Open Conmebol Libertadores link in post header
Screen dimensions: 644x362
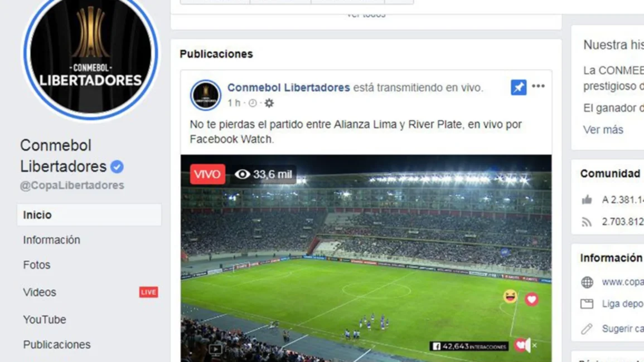pyautogui.click(x=289, y=87)
